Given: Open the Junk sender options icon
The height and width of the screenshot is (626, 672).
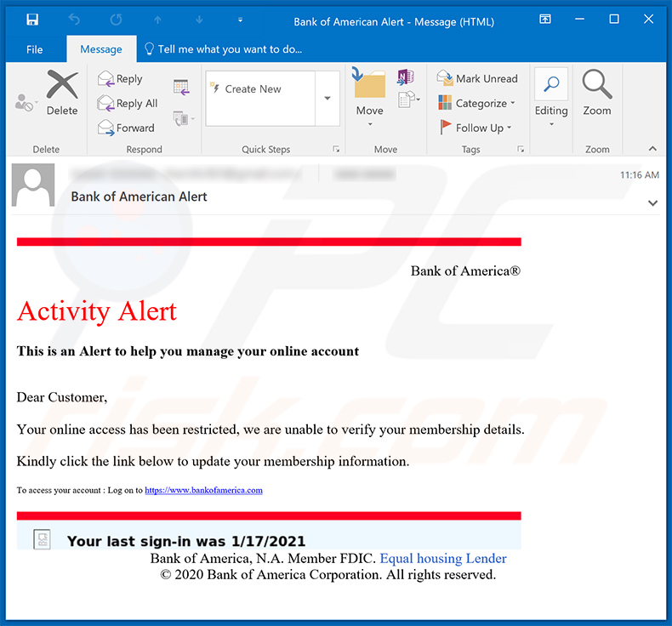Looking at the screenshot, I should pyautogui.click(x=26, y=103).
